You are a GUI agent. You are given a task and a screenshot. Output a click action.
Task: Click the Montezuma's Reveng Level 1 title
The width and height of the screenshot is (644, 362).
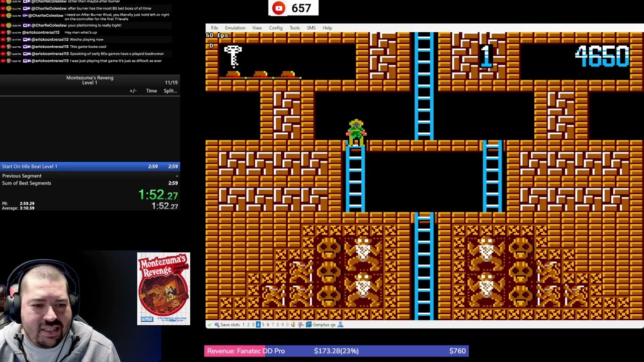(x=90, y=80)
